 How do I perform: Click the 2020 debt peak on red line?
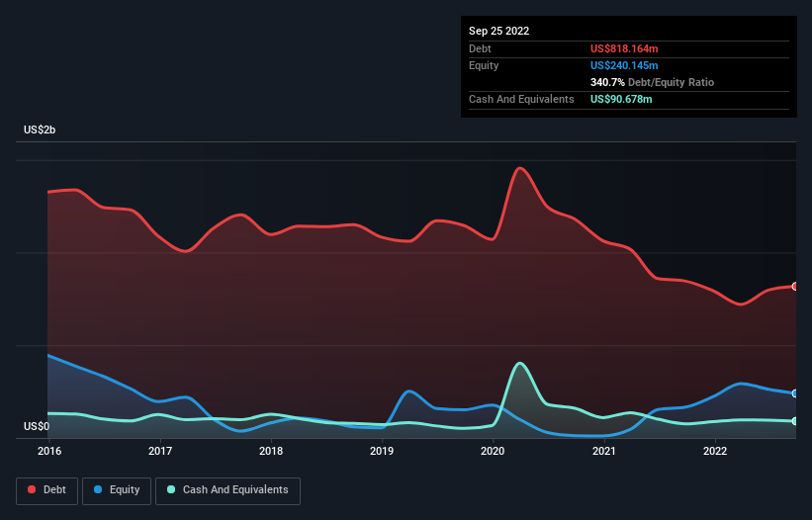pyautogui.click(x=520, y=168)
